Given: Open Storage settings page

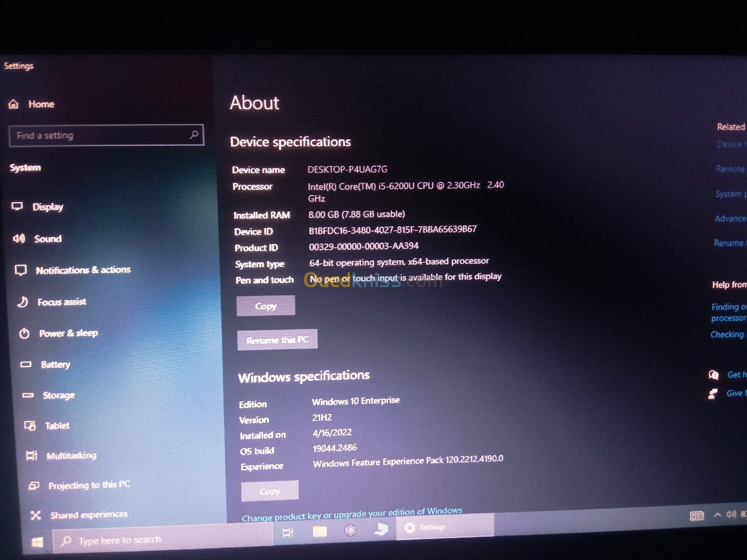Looking at the screenshot, I should click(59, 395).
